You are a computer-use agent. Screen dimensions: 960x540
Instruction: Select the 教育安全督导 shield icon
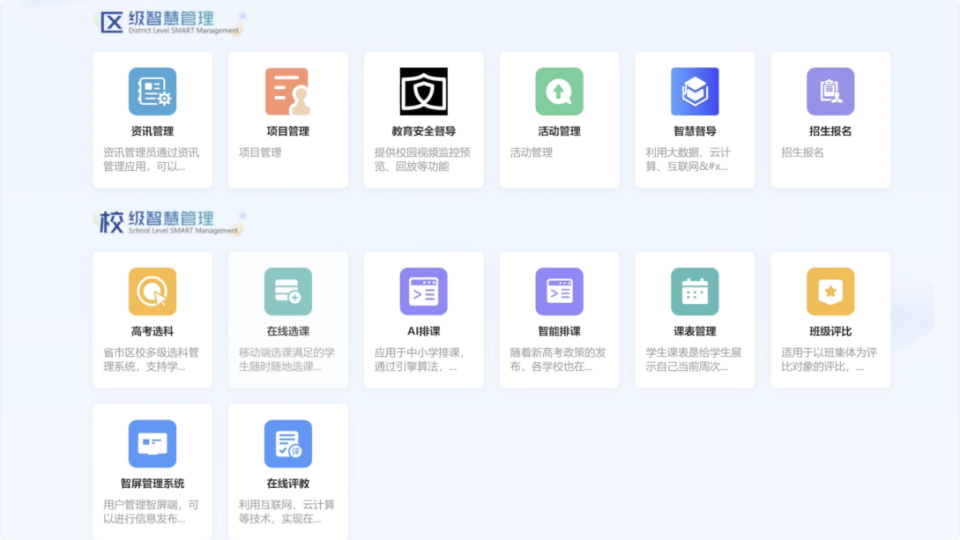click(x=424, y=91)
